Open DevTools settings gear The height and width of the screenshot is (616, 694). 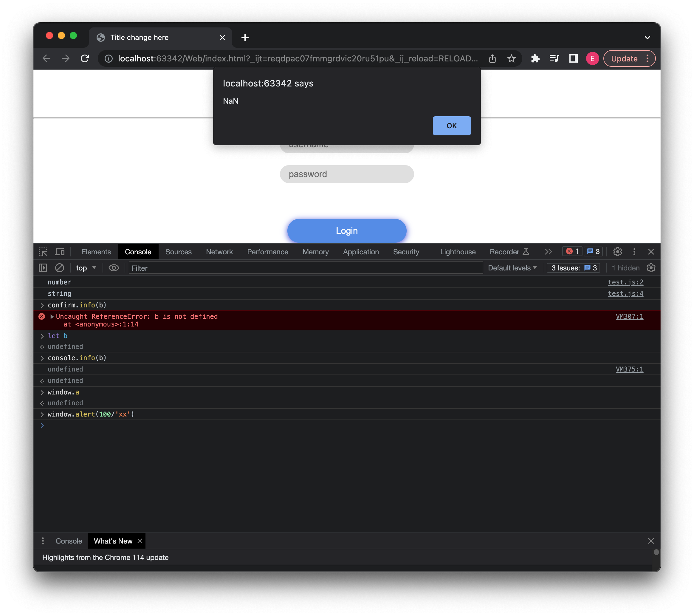tap(617, 252)
